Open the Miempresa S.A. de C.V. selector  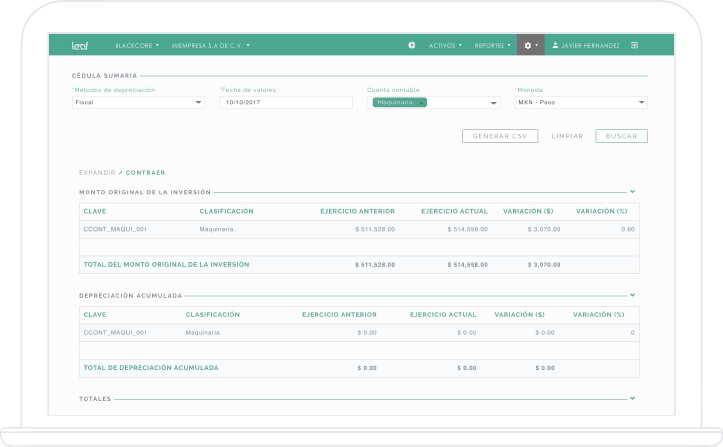210,45
